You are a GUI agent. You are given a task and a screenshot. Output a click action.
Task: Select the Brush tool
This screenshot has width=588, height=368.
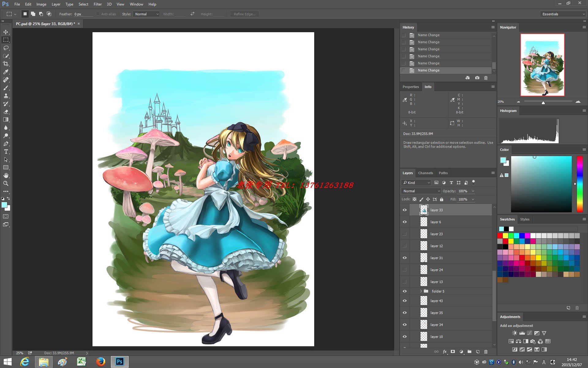pos(6,88)
